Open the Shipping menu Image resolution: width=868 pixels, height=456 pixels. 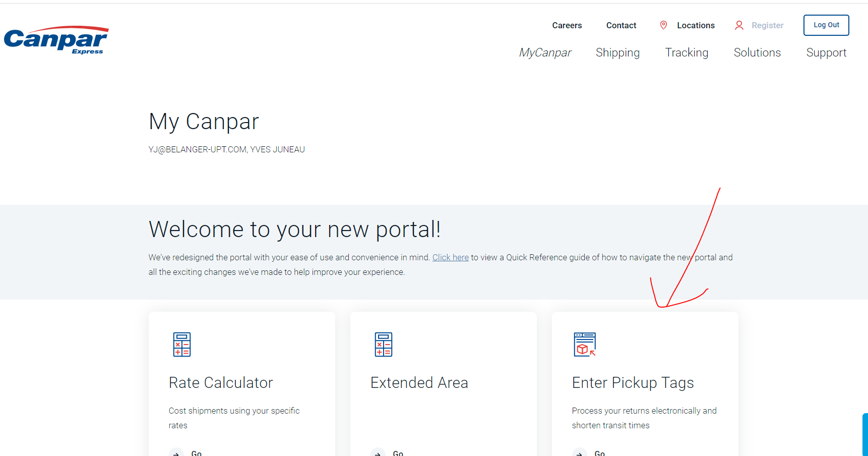(x=617, y=53)
